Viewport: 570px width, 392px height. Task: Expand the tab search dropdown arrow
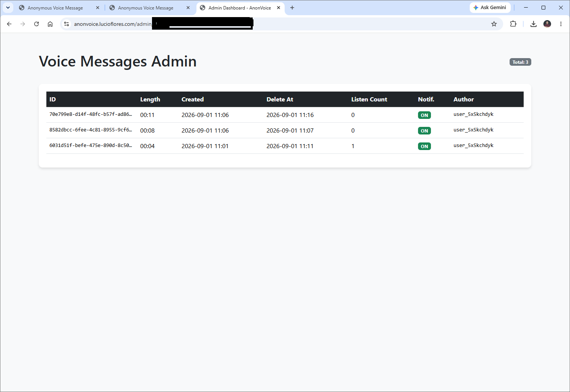click(8, 8)
